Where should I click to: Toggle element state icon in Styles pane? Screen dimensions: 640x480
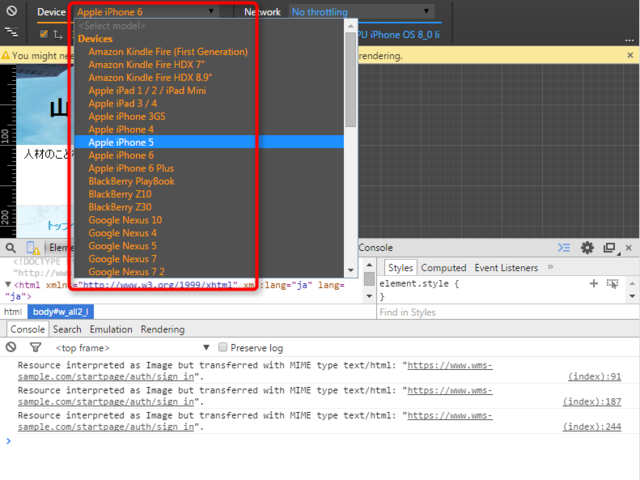click(612, 283)
